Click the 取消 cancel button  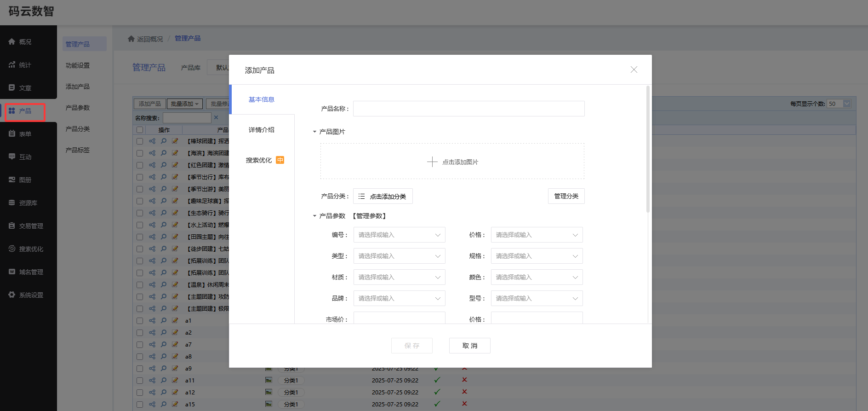pyautogui.click(x=469, y=346)
